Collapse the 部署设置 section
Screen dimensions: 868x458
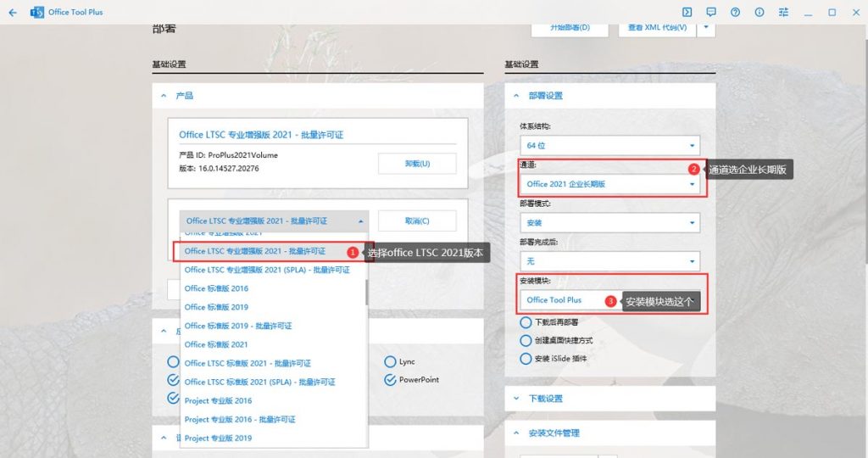click(x=516, y=96)
